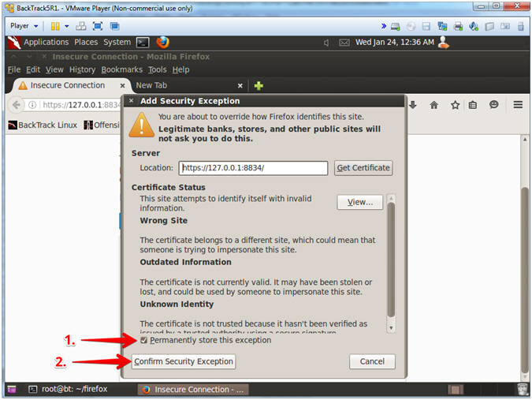Open the Firefox Help menu
Viewport: 532px width, 400px height.
(180, 69)
